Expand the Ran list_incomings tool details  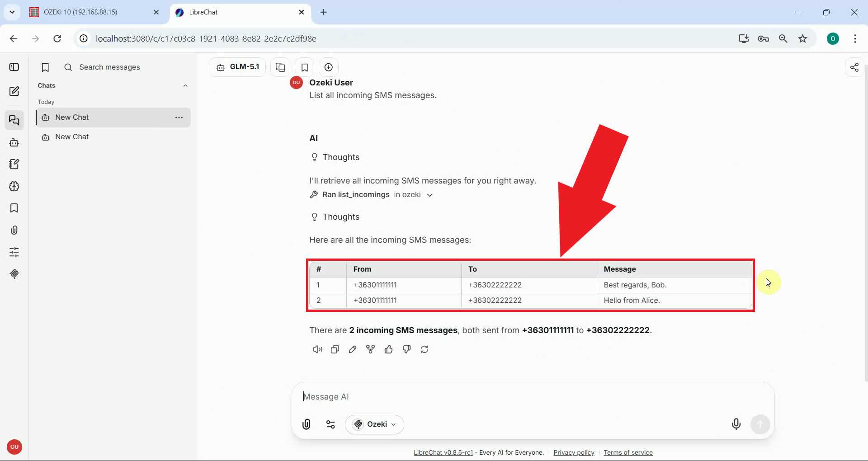372,195
